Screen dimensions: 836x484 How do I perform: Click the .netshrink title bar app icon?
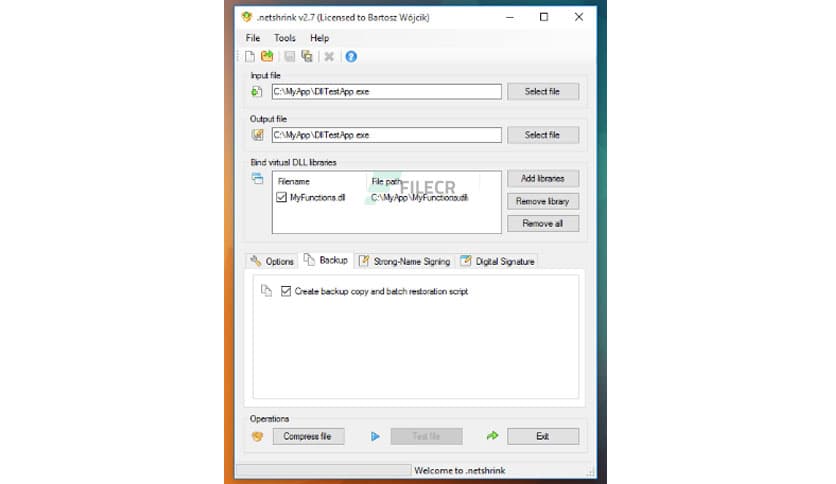[x=246, y=17]
